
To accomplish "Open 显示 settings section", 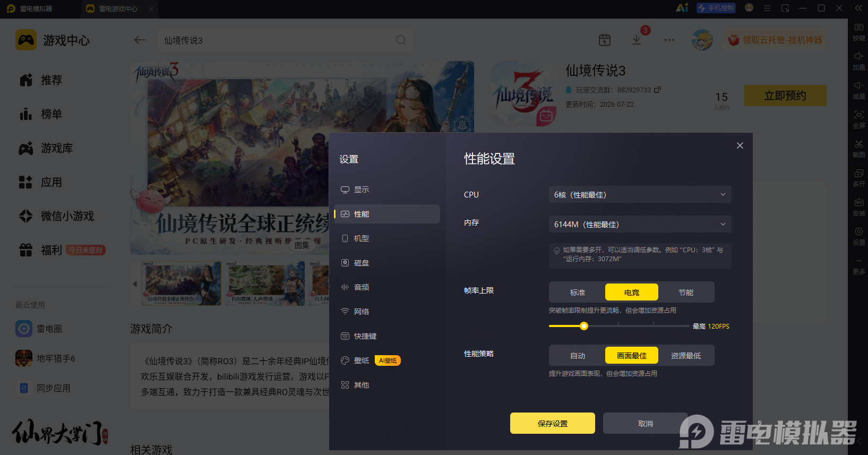I will tap(387, 190).
